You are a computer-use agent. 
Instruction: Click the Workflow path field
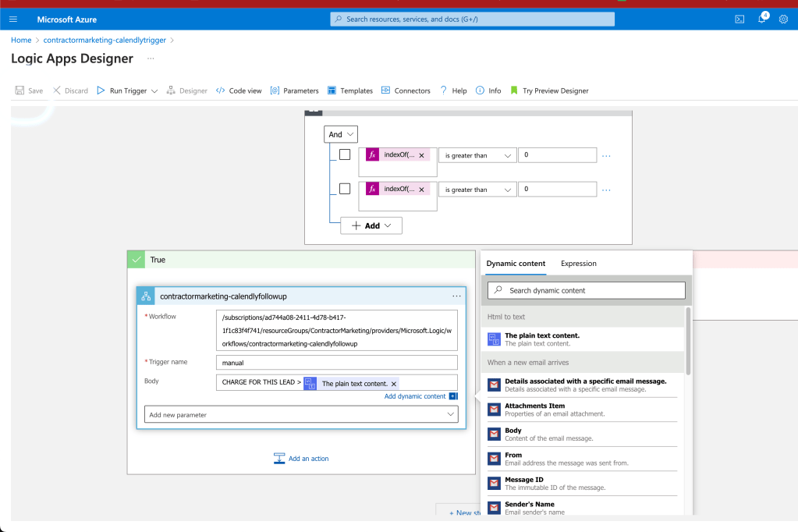click(x=336, y=331)
